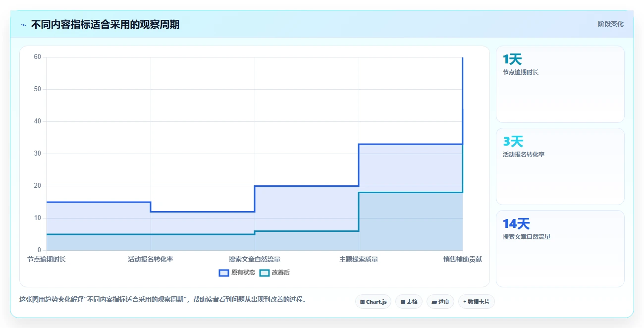
Task: Click x-axis label 搜索文章自然流量
Action: click(x=255, y=259)
